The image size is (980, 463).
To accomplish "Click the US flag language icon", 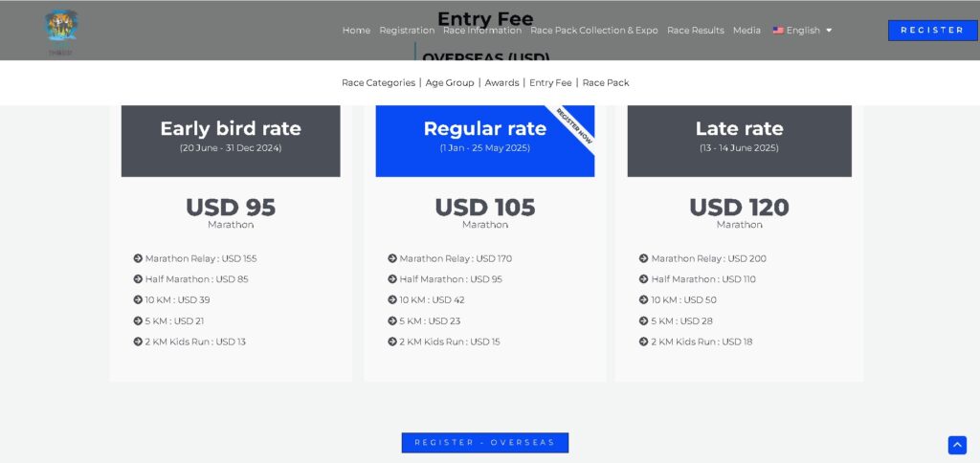I will 778,30.
